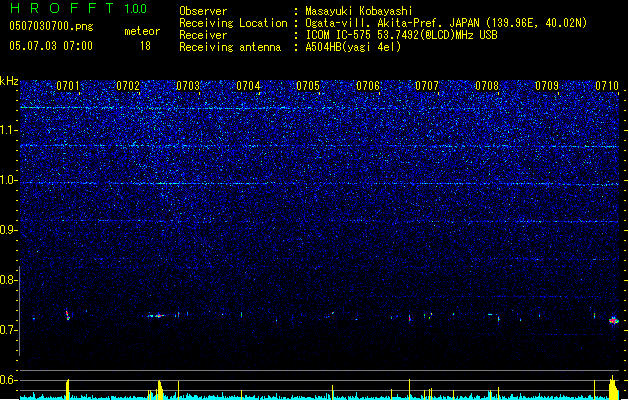
Task: Click the bright meteor echo near 0710
Action: [x=614, y=320]
